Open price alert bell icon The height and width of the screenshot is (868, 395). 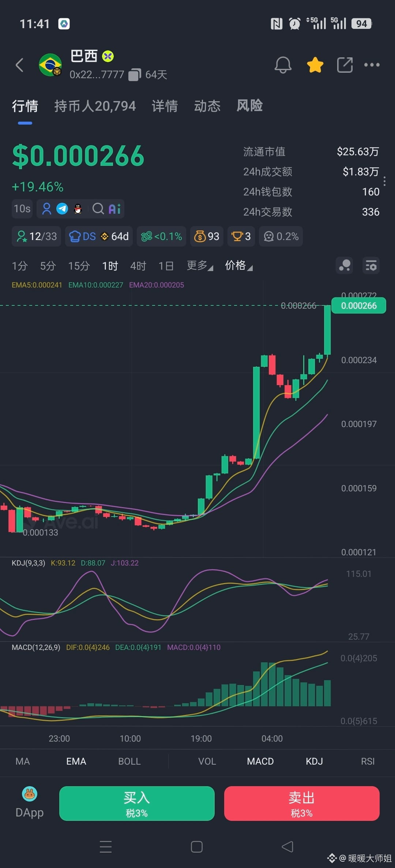point(283,65)
